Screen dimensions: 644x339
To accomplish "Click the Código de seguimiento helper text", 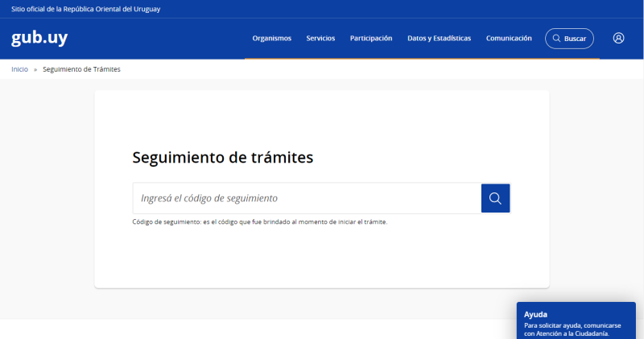I will point(259,222).
